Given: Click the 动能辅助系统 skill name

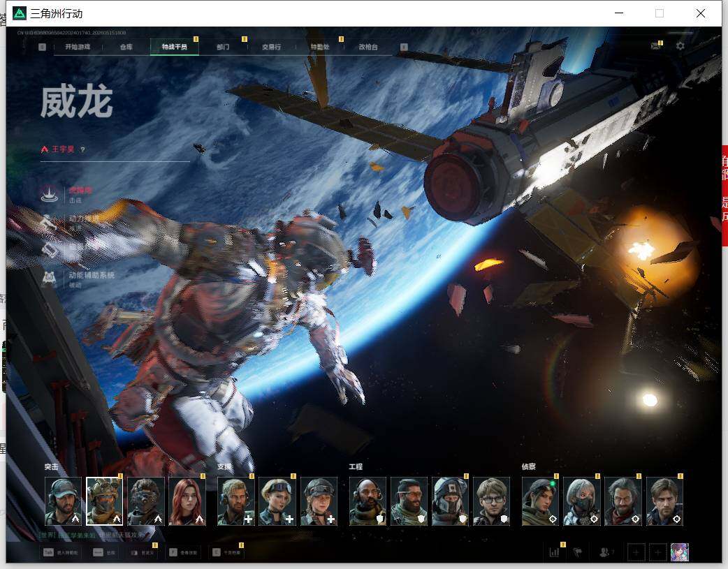Looking at the screenshot, I should 92,275.
